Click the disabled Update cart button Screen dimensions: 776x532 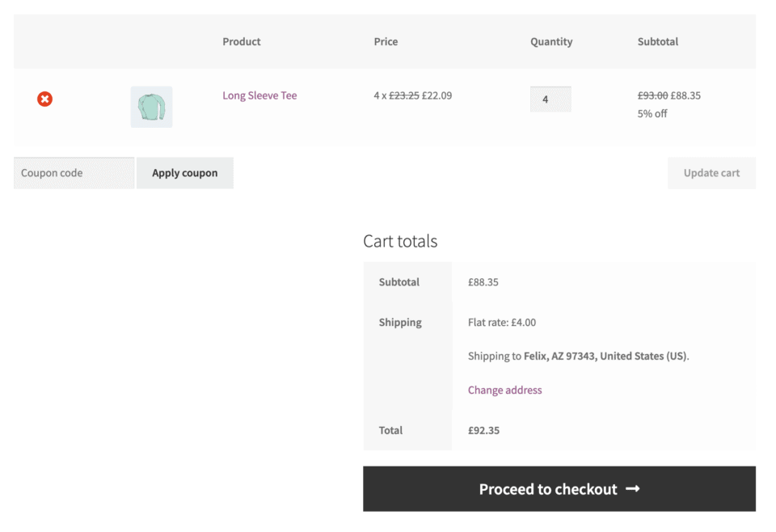(711, 172)
